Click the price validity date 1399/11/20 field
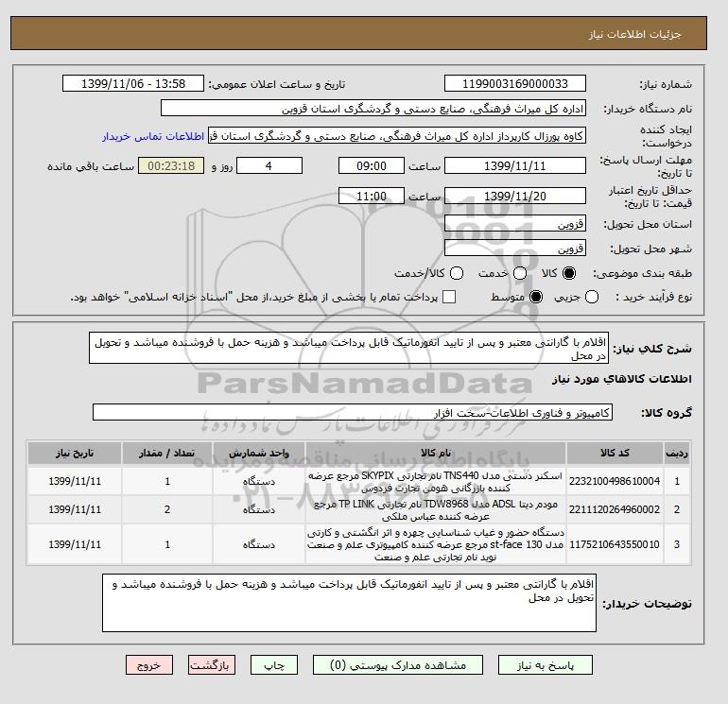 click(x=515, y=196)
